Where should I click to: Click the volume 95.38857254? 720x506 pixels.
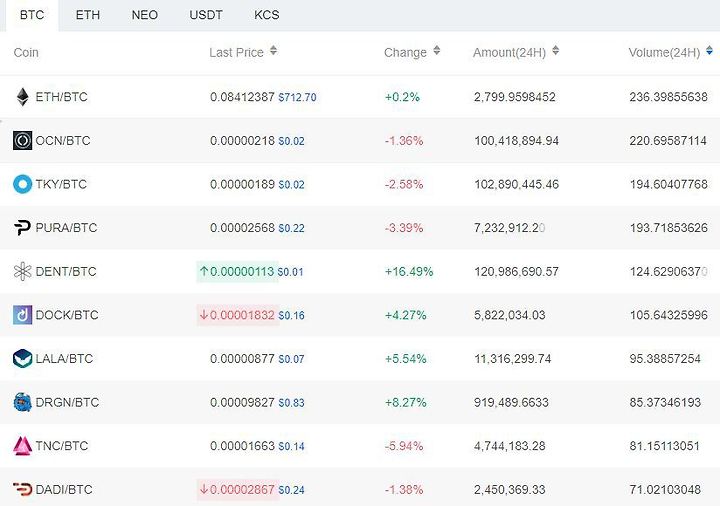(665, 359)
